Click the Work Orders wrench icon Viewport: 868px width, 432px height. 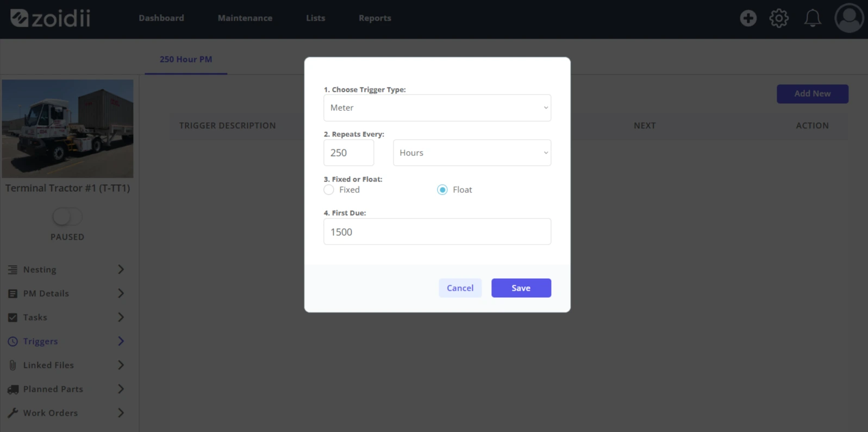pos(13,413)
